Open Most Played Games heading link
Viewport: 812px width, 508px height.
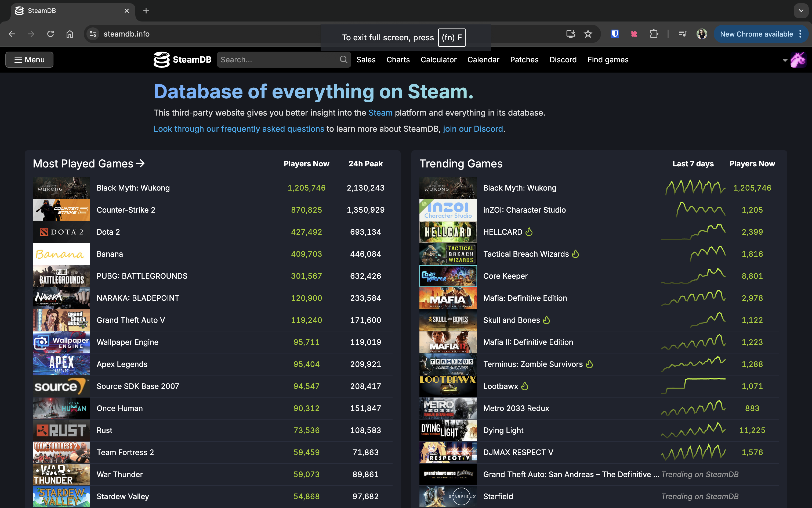coord(89,163)
